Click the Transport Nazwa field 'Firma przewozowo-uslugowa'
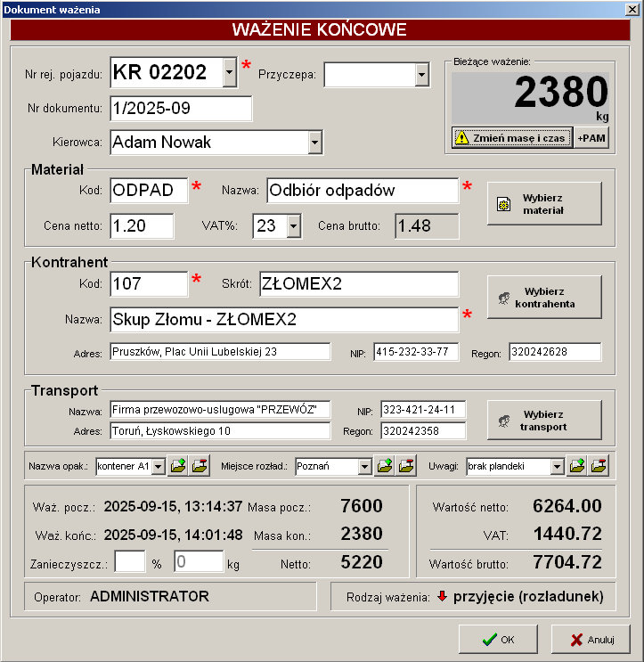This screenshot has height=662, width=644. (220, 410)
